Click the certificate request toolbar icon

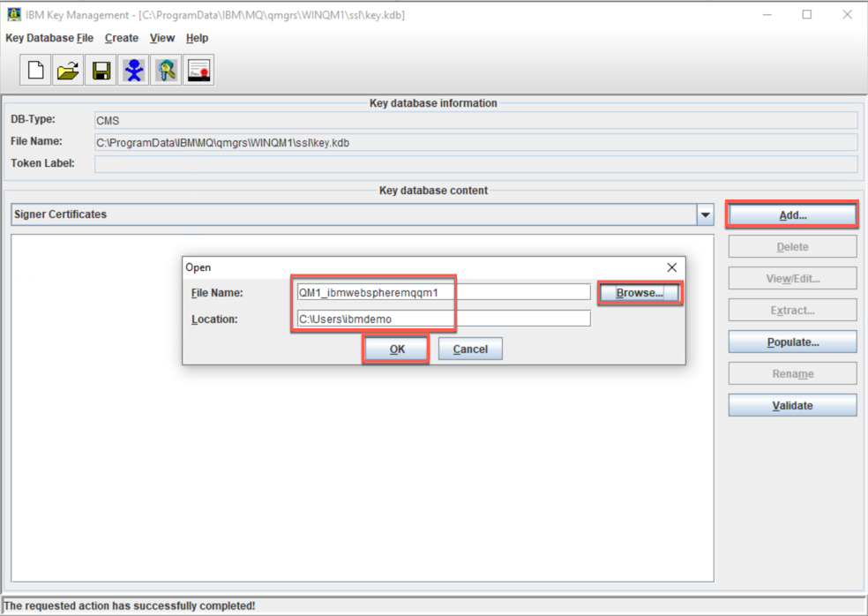[x=198, y=71]
